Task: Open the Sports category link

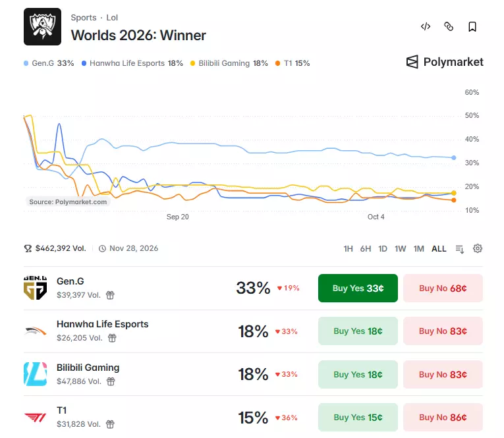Action: coord(84,18)
